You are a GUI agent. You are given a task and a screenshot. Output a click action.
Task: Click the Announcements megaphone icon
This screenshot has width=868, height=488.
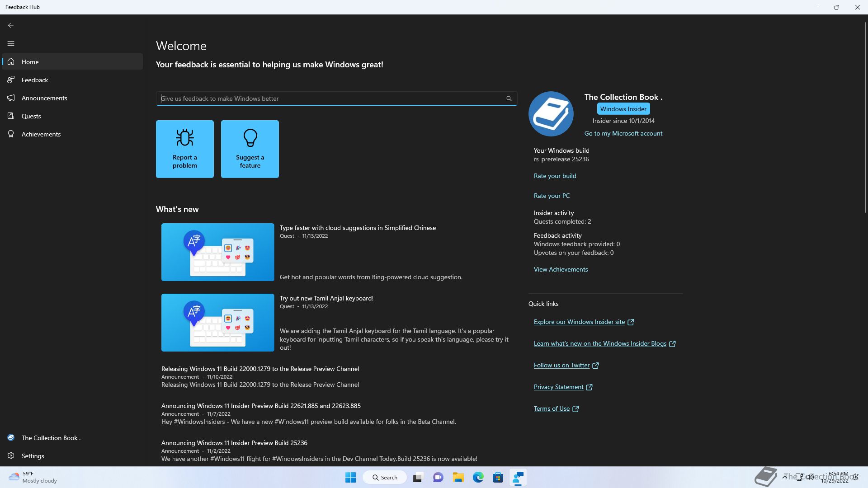[11, 98]
